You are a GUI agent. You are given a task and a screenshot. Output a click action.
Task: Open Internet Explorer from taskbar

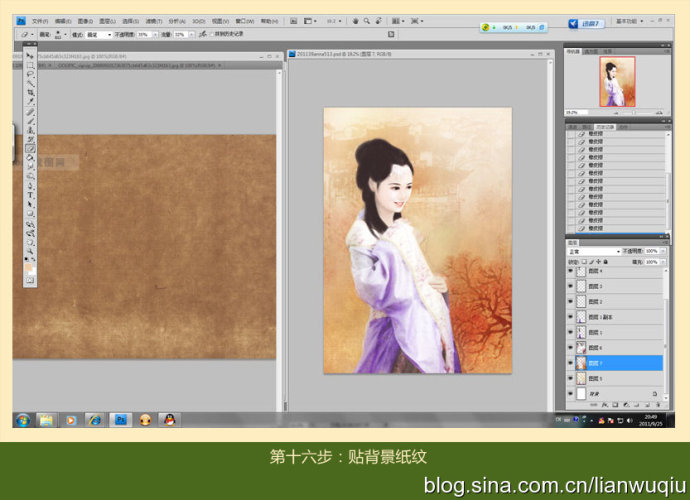(x=95, y=420)
